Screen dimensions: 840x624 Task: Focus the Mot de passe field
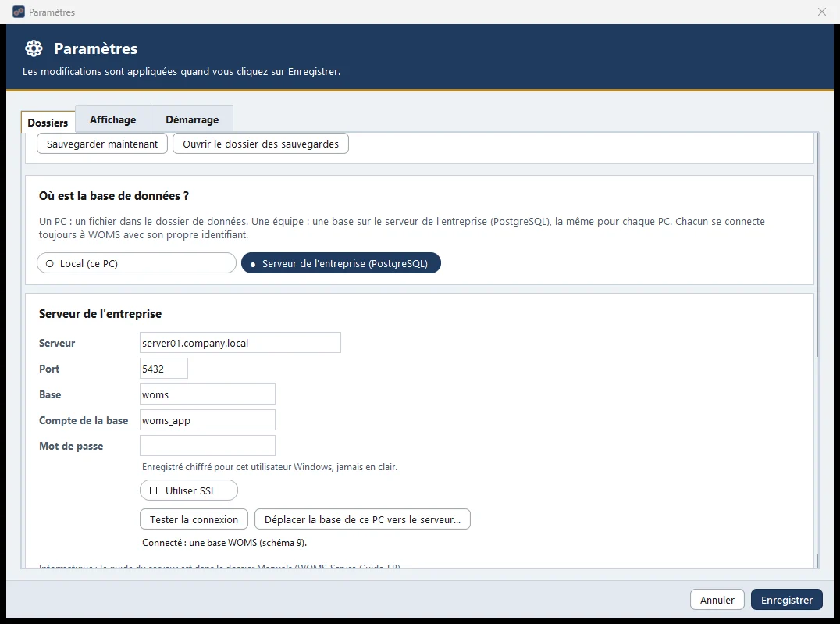click(x=208, y=445)
